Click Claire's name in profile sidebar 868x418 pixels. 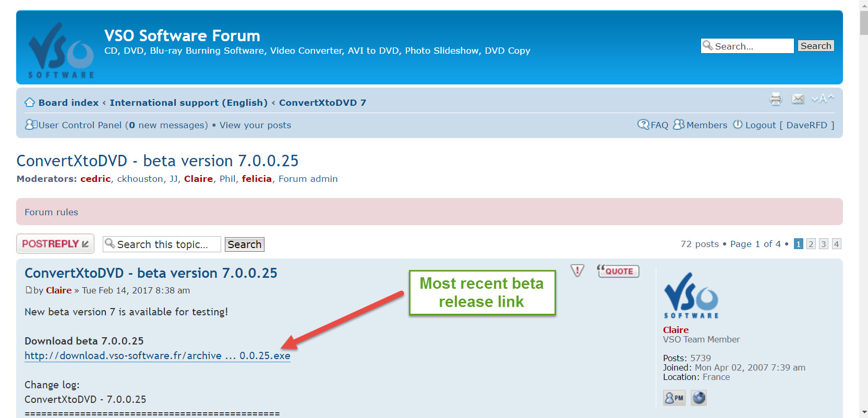coord(676,330)
